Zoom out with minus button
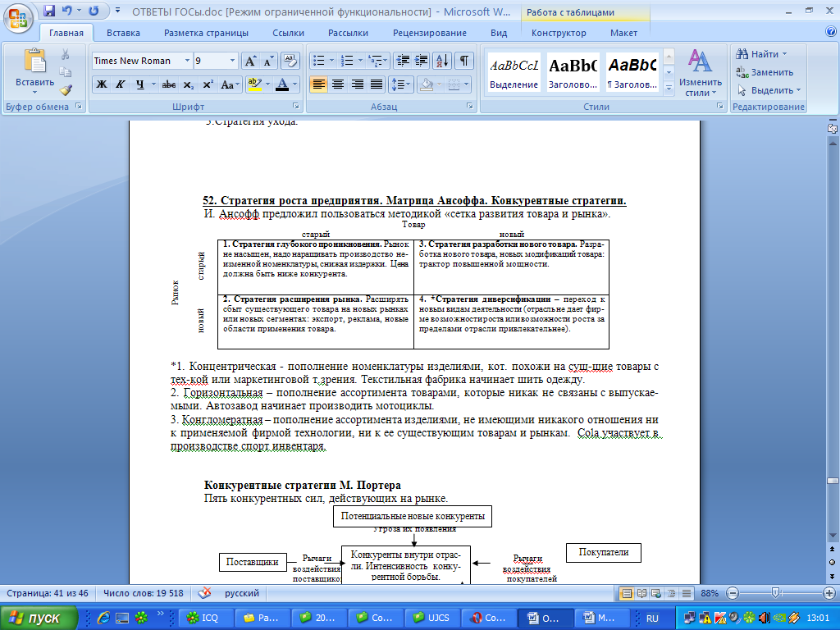 point(733,593)
